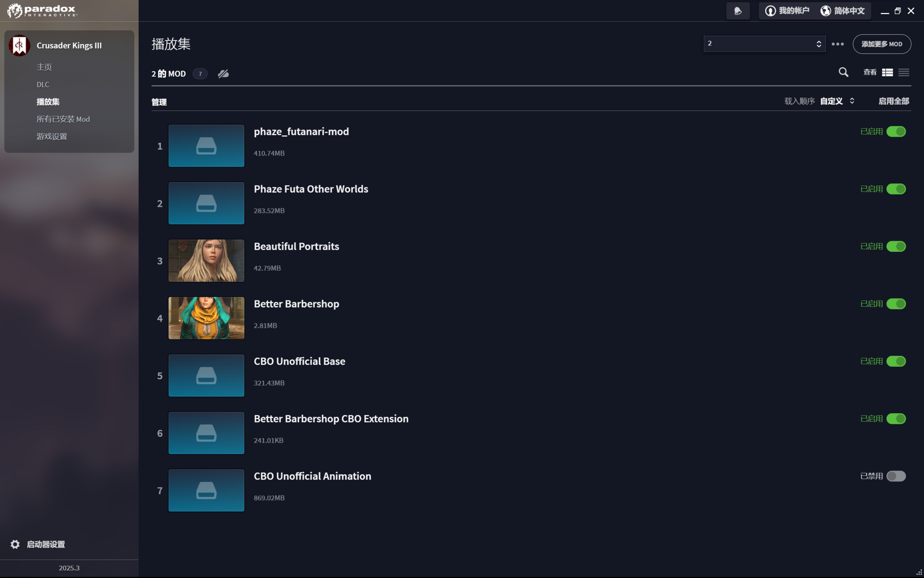924x578 pixels.
Task: Disable the CBO Unofficial Base toggle
Action: 896,361
